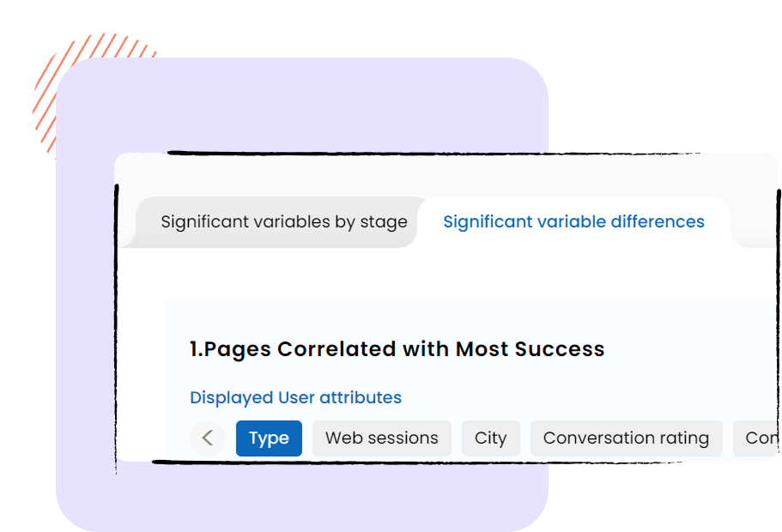This screenshot has height=532, width=782.
Task: Toggle the Web sessions attribute chip
Action: pos(381,438)
